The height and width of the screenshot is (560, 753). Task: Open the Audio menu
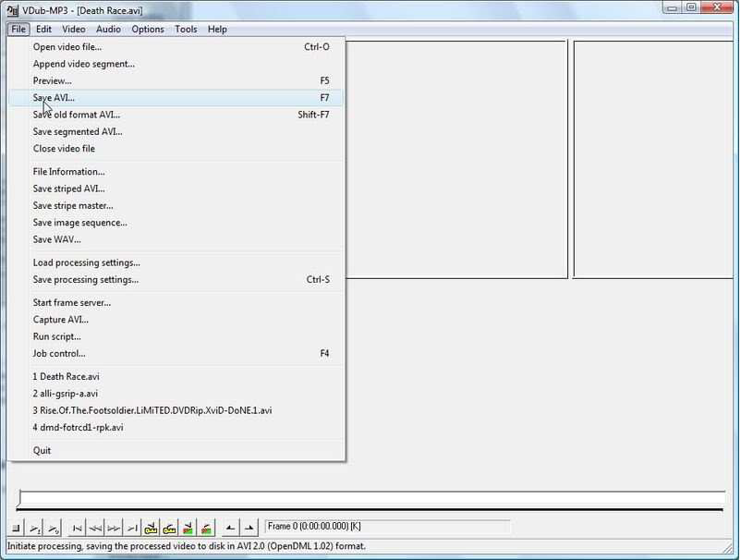click(108, 30)
